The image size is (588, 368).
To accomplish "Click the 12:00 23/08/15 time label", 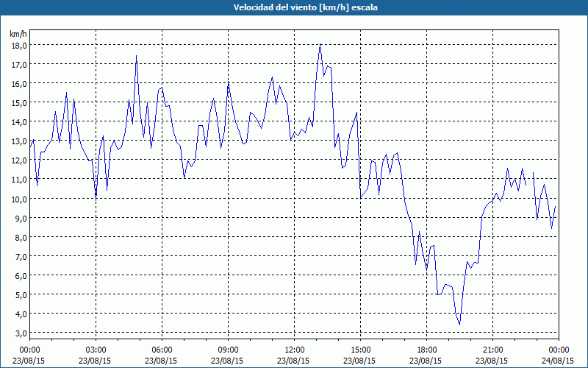I will [x=294, y=355].
